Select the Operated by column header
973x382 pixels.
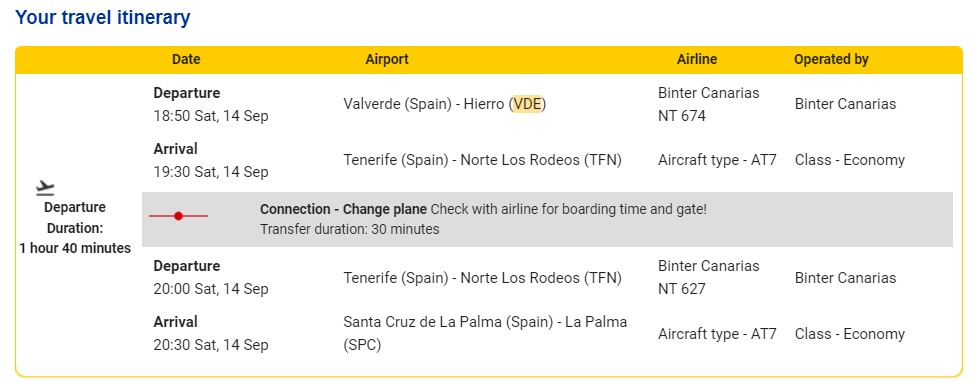click(831, 60)
